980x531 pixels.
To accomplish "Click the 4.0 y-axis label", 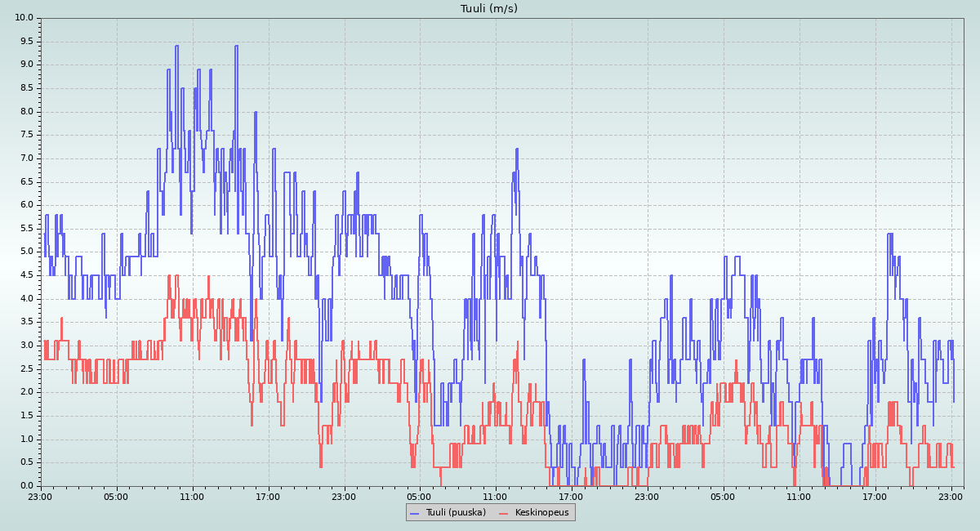I will click(x=26, y=299).
